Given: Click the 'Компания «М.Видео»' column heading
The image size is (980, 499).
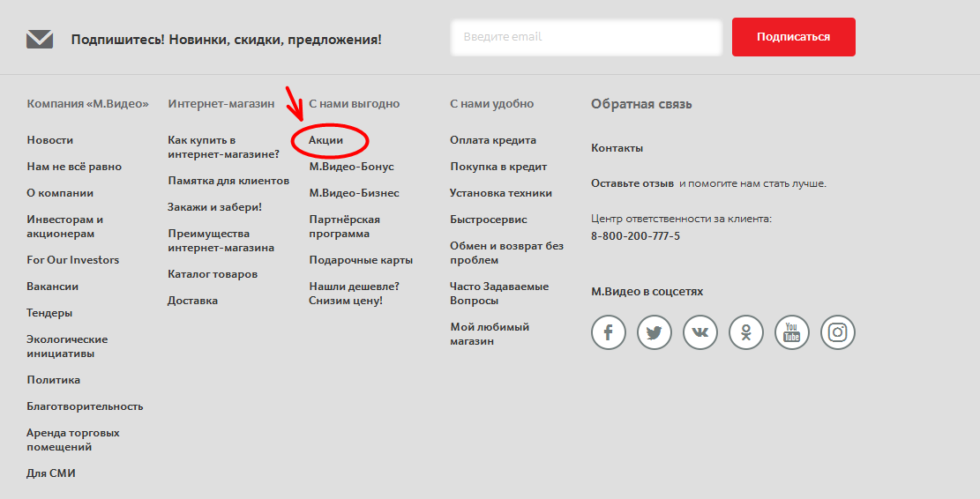Looking at the screenshot, I should click(87, 104).
